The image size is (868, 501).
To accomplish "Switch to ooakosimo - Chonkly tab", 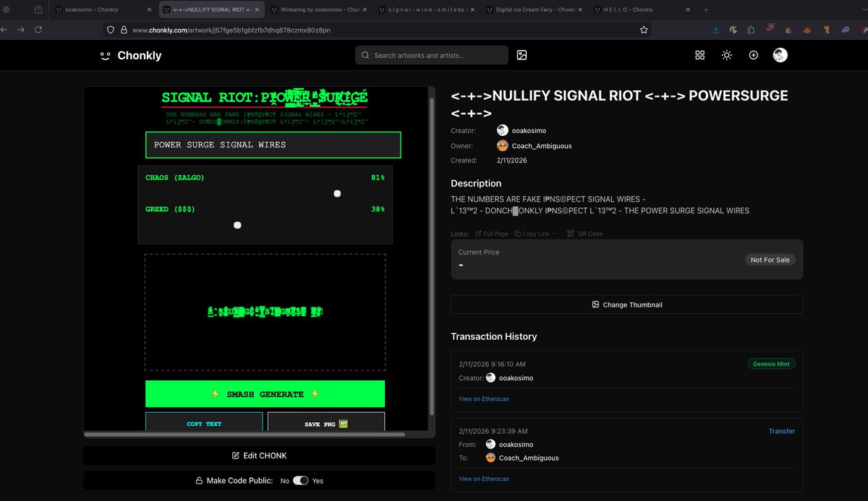I will (103, 10).
